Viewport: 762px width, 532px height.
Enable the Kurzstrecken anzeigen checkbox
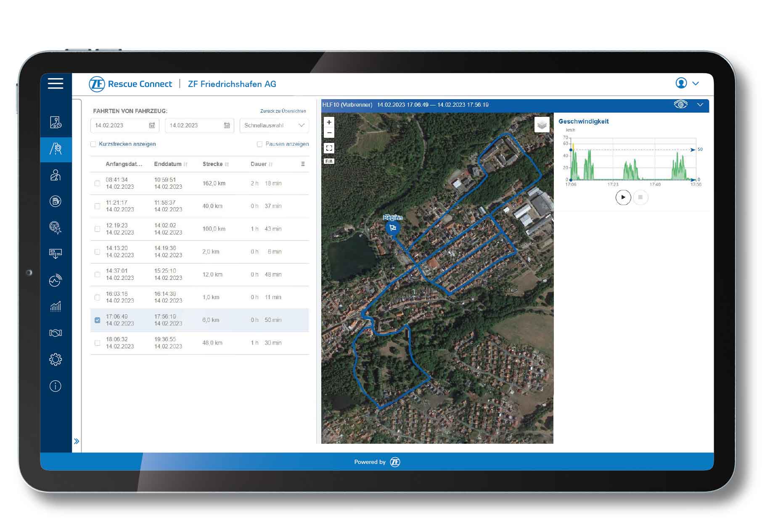[x=93, y=144]
